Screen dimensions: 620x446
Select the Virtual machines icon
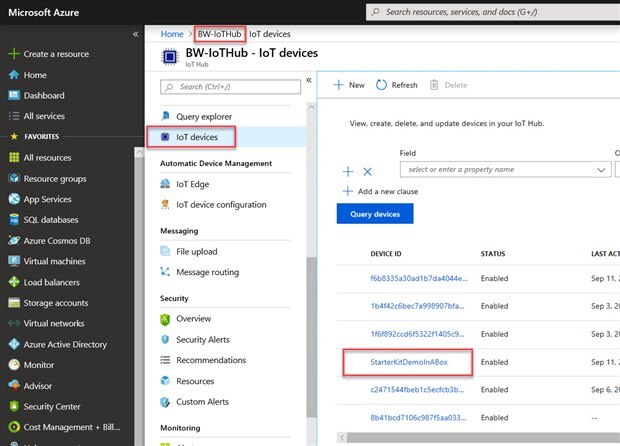14,261
